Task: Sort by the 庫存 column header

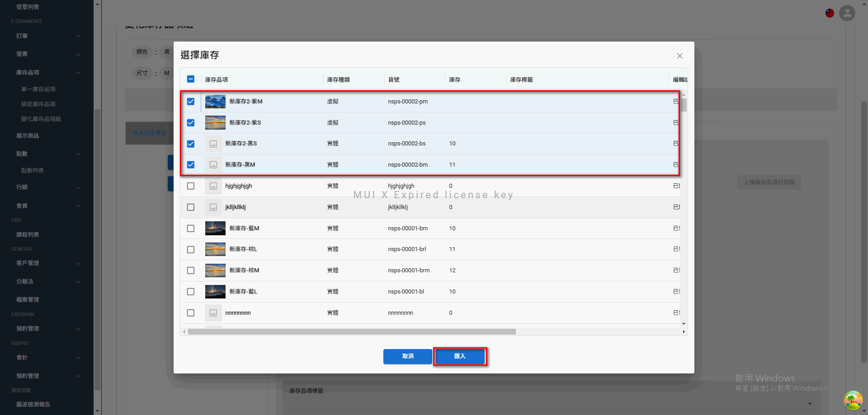Action: [x=455, y=80]
